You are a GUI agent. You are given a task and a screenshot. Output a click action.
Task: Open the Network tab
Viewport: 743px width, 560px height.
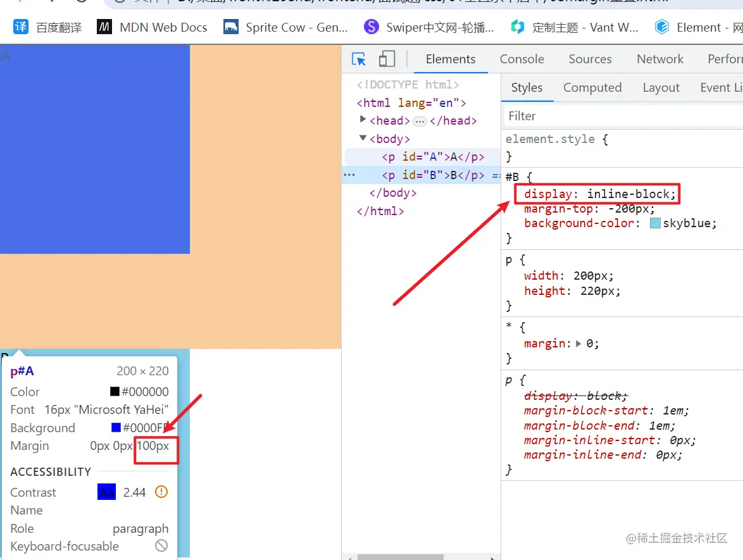pos(660,59)
